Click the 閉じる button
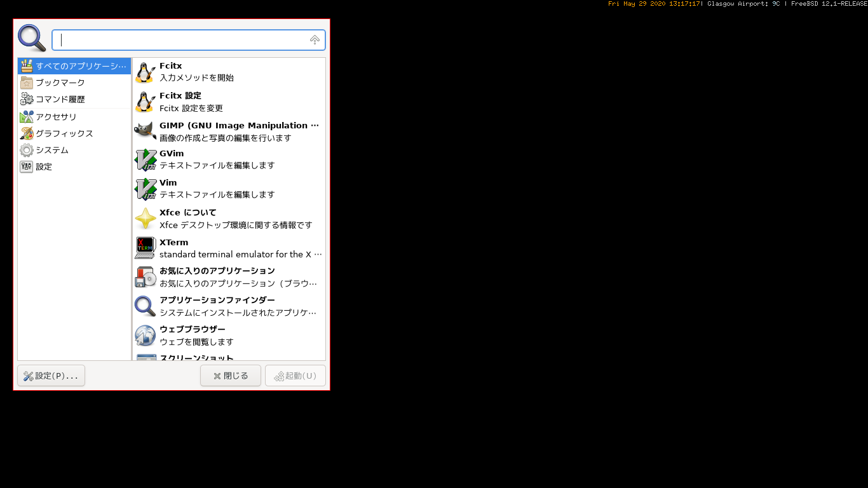This screenshot has height=488, width=868. [231, 376]
